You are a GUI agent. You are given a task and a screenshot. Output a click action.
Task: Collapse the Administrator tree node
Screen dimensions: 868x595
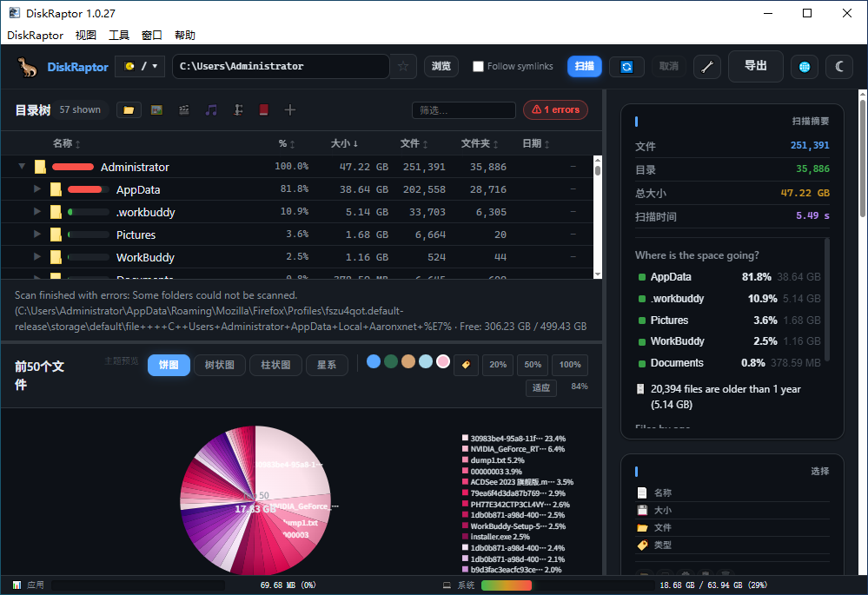coord(22,166)
